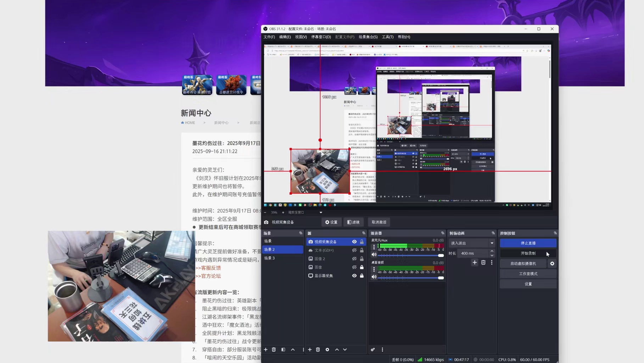Unlock the 图像 source padlock
Screen dimensions: 644x363
click(x=362, y=267)
